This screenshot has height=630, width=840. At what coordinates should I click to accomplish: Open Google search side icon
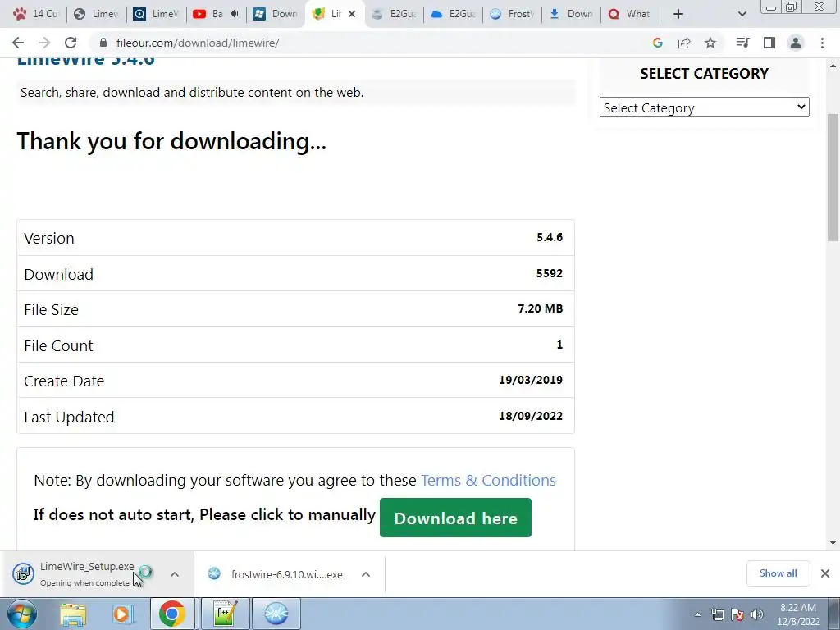[658, 43]
